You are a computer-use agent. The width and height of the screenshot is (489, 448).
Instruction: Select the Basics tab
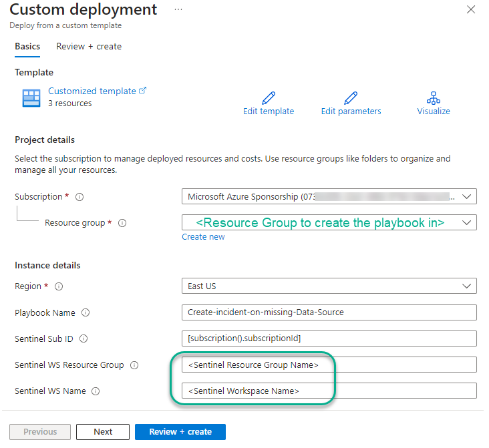tap(27, 47)
